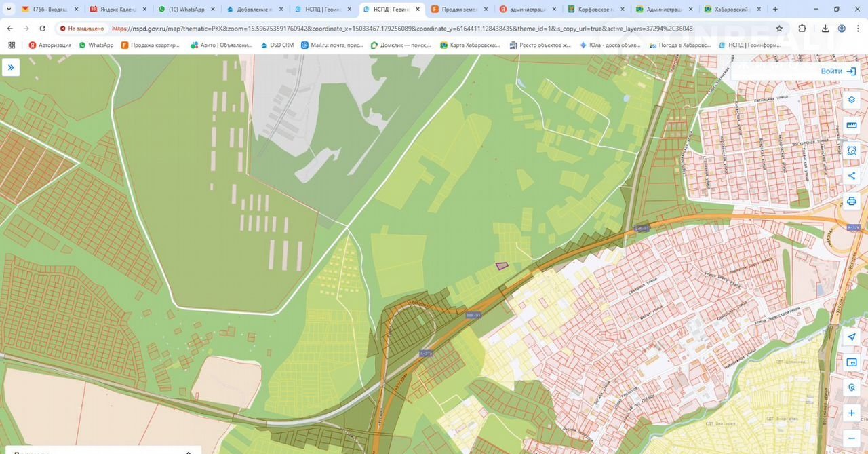Toggle the map overview window icon
The width and height of the screenshot is (868, 454).
click(x=852, y=362)
